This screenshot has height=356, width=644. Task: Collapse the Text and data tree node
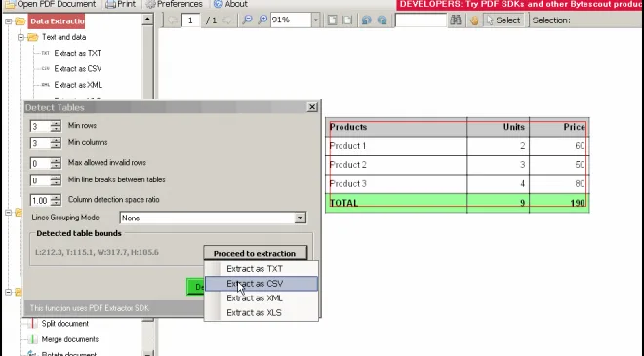point(20,37)
